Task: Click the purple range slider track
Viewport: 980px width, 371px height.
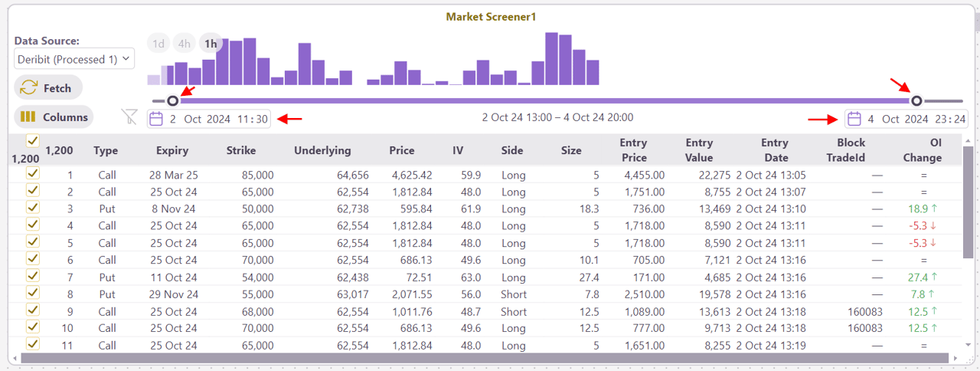Action: 544,100
